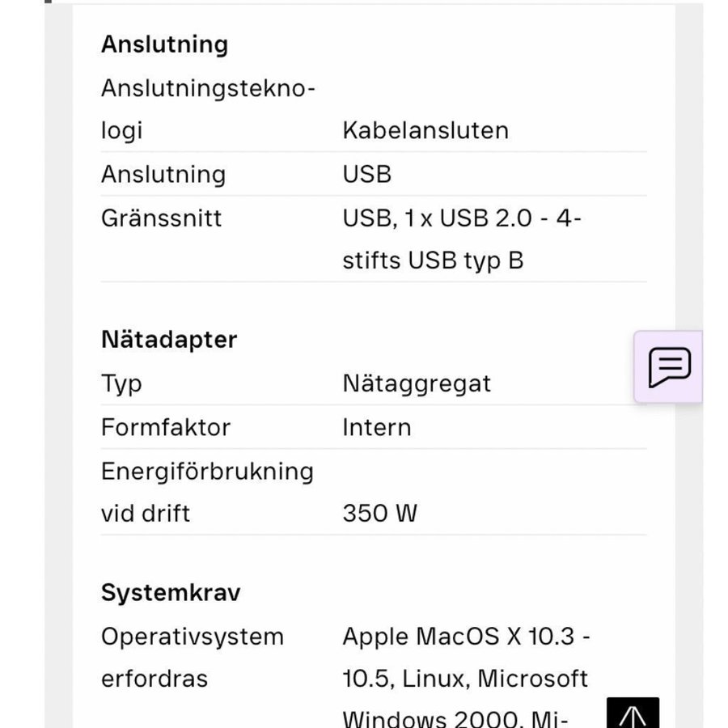Image resolution: width=728 pixels, height=728 pixels.
Task: Tap the scroll-to-top arrow button
Action: pos(633,715)
